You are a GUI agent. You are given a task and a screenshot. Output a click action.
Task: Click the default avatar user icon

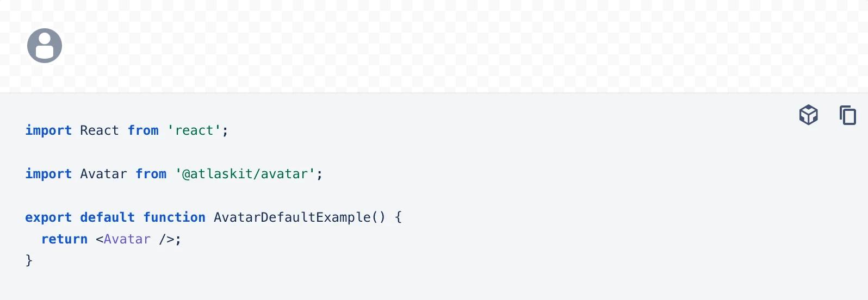(x=45, y=46)
